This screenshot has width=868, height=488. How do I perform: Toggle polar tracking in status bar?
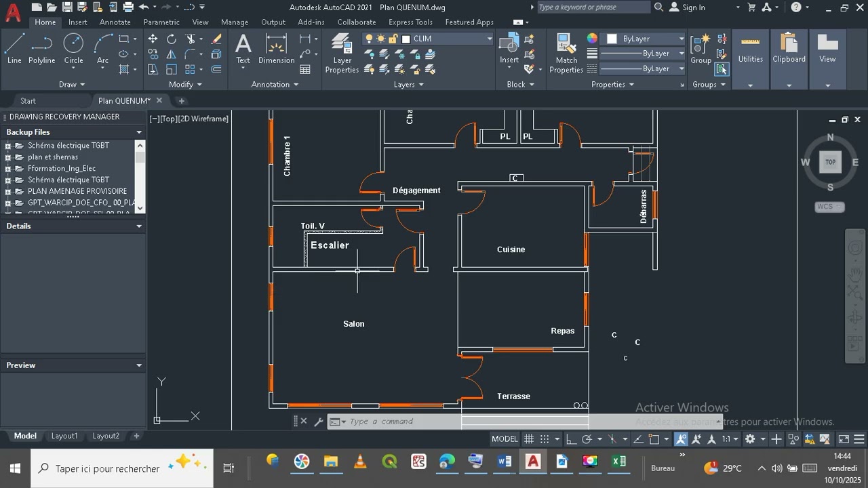pos(587,439)
